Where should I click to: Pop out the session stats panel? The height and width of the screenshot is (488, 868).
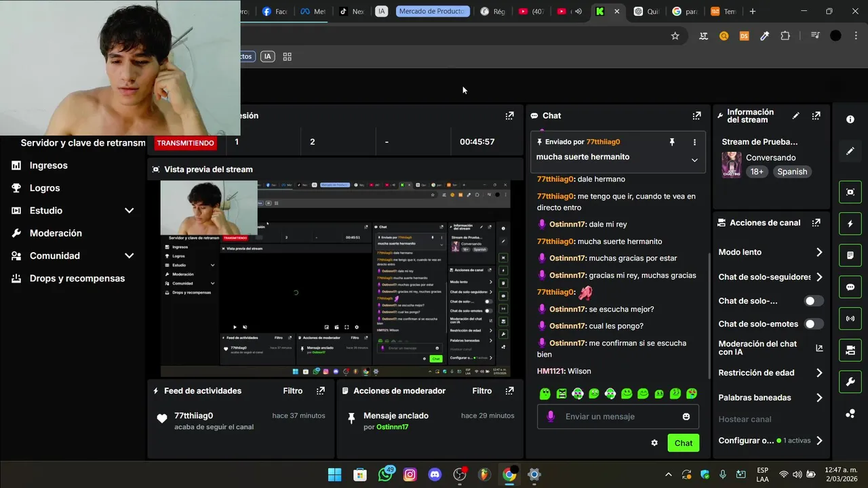coord(509,116)
